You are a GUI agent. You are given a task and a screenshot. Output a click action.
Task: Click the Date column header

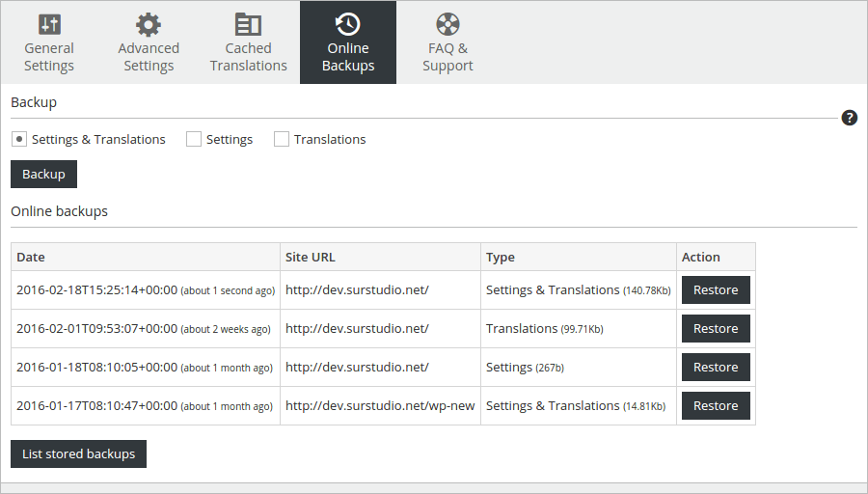point(31,257)
